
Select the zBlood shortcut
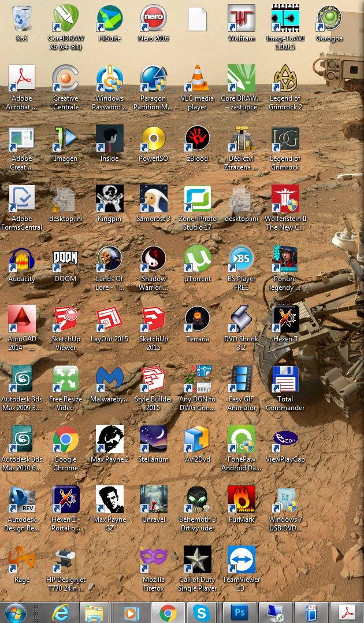[197, 138]
